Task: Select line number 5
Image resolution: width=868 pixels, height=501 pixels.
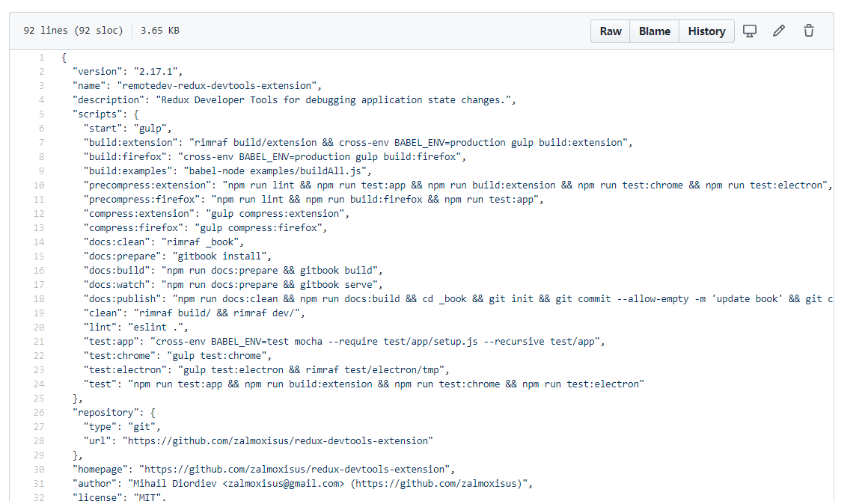Action: point(41,114)
